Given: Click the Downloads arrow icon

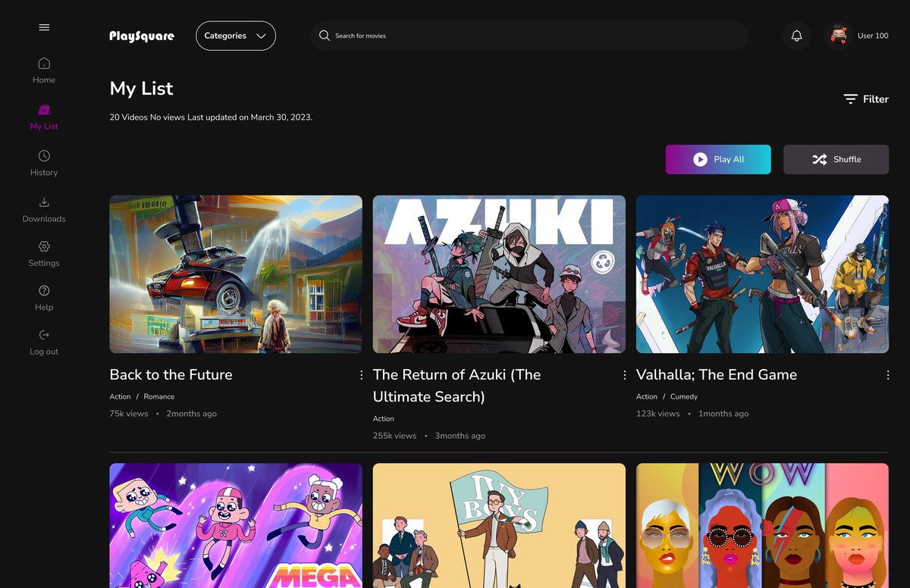Looking at the screenshot, I should [44, 202].
